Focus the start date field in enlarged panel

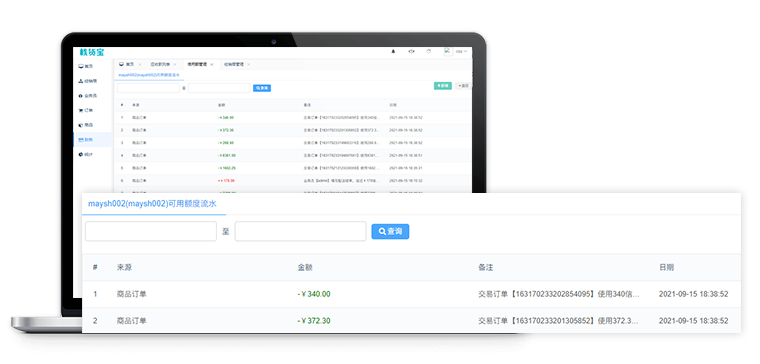point(151,231)
